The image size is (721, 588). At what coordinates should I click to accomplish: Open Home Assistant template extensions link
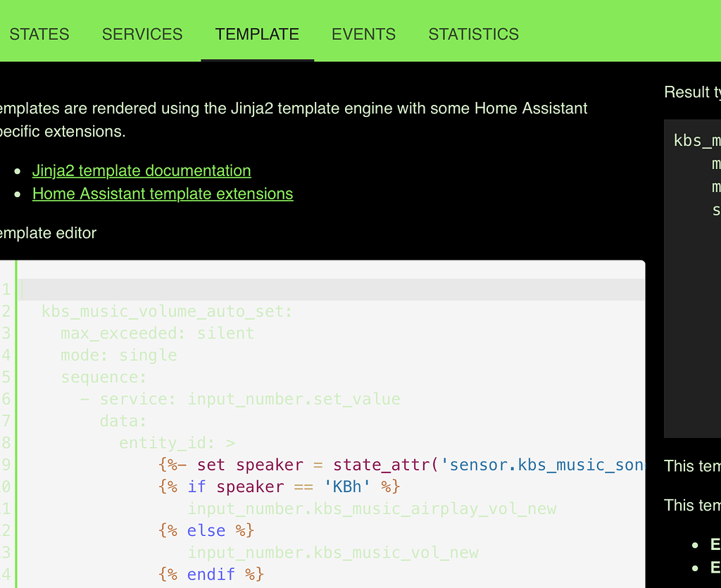point(163,194)
